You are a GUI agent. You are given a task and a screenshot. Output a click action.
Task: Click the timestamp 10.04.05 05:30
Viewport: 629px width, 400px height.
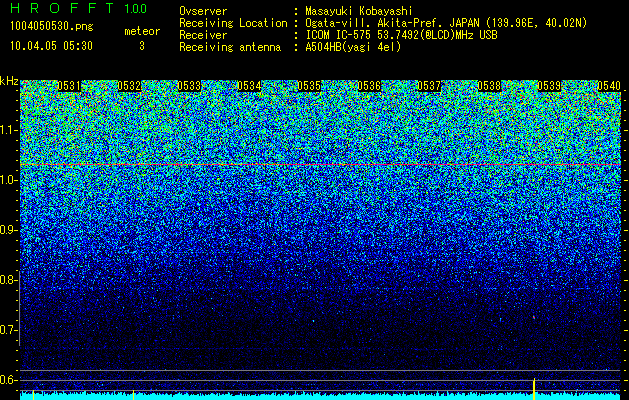coord(51,46)
